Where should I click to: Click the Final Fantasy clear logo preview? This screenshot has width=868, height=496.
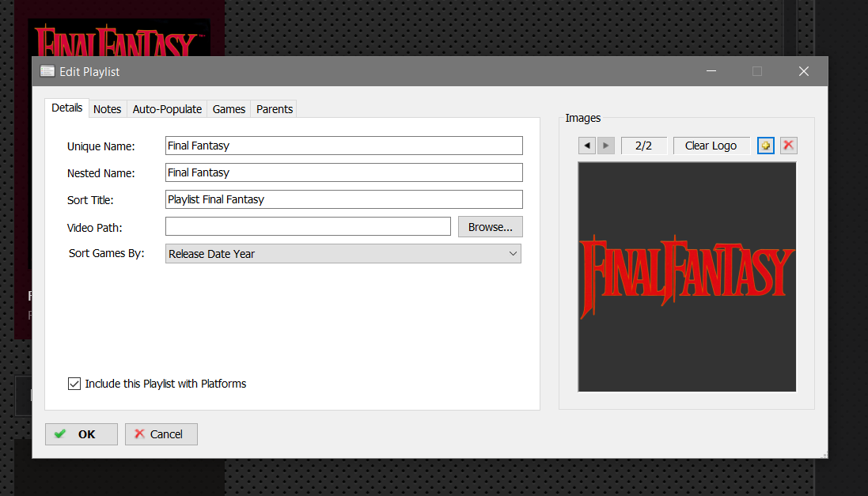pos(687,277)
